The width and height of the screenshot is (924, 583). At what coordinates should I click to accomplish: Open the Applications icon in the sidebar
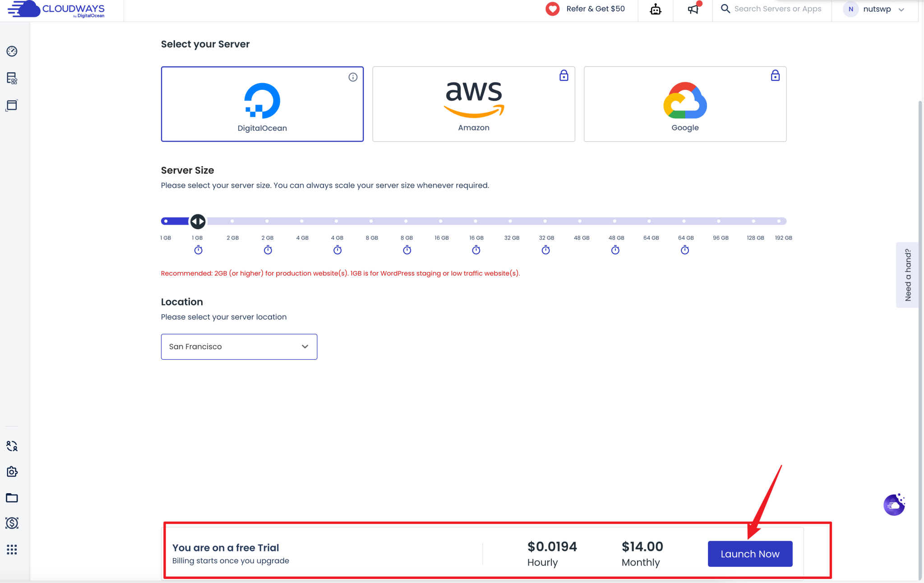(x=12, y=105)
